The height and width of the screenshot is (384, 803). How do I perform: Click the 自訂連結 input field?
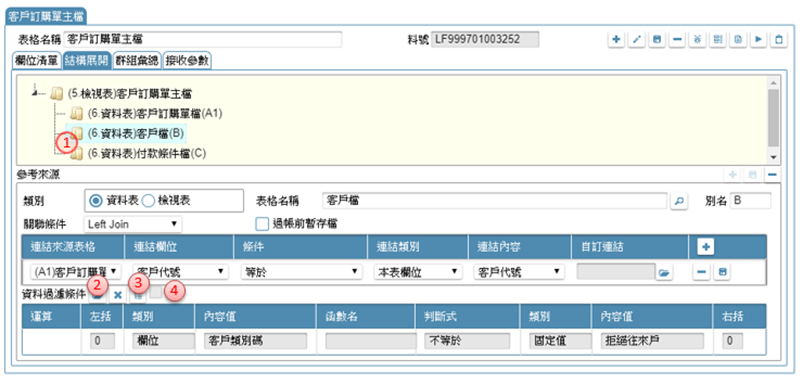click(616, 271)
